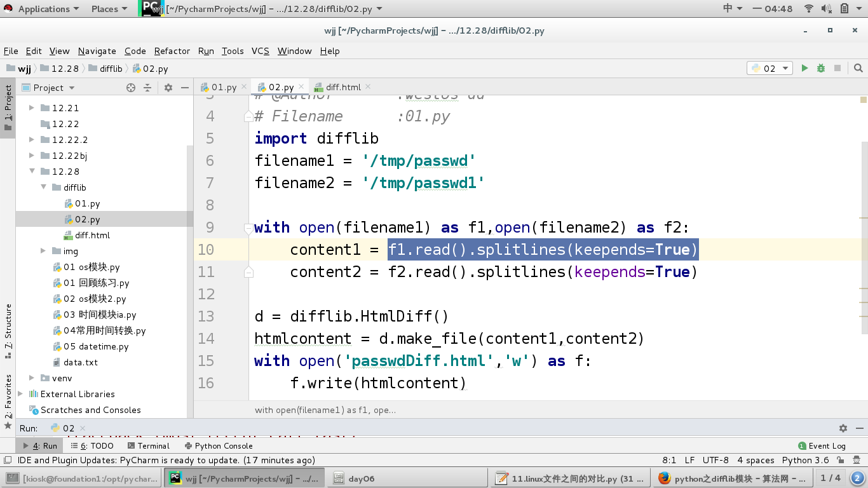Open workspace switcher 1 / 4
This screenshot has height=488, width=868.
830,478
